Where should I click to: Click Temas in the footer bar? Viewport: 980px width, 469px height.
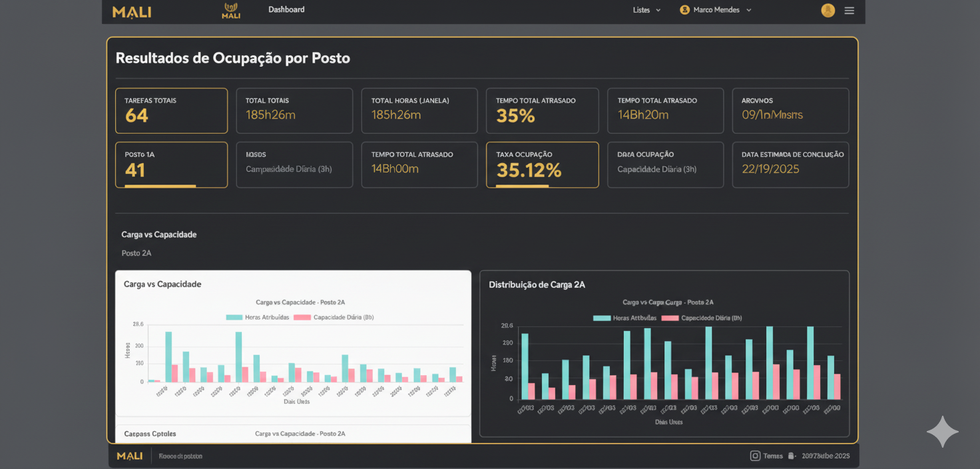772,456
